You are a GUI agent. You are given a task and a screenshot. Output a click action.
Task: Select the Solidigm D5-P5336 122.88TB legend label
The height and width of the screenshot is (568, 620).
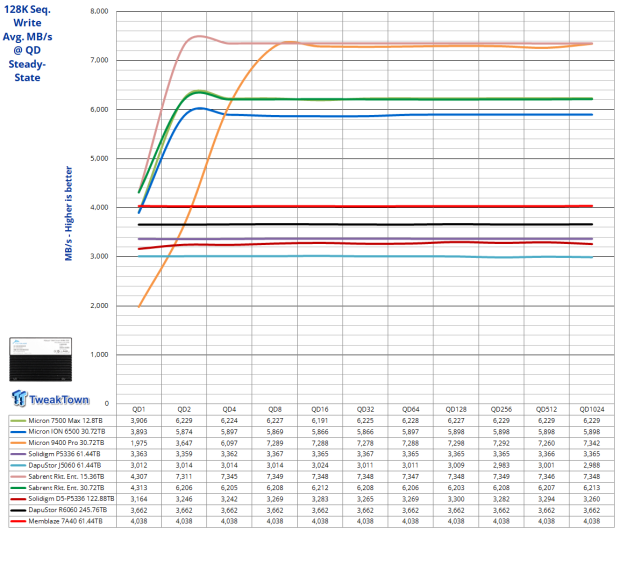71,499
